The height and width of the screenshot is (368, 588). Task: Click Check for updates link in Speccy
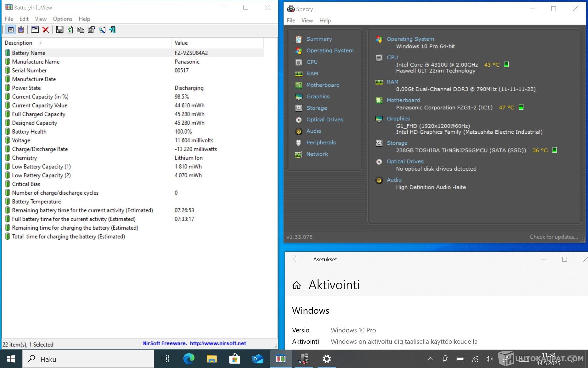pyautogui.click(x=554, y=237)
